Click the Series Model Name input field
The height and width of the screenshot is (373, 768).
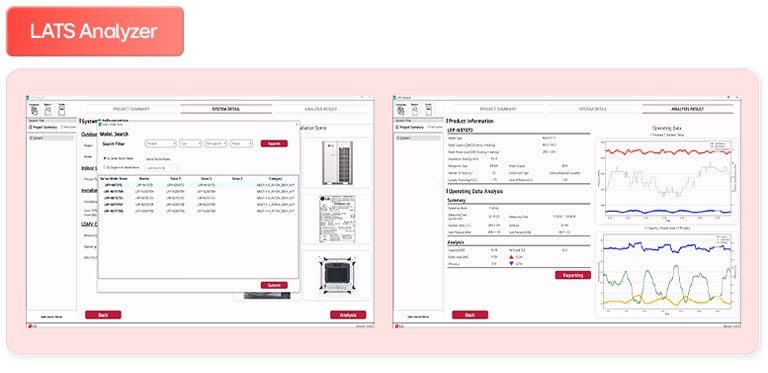[162, 168]
